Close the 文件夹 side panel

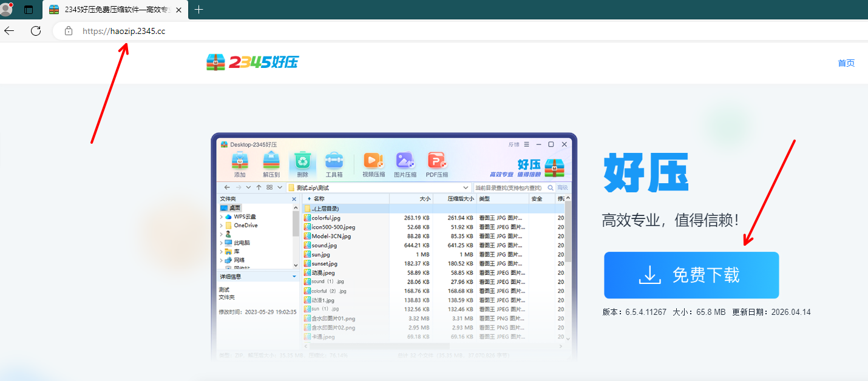click(294, 199)
